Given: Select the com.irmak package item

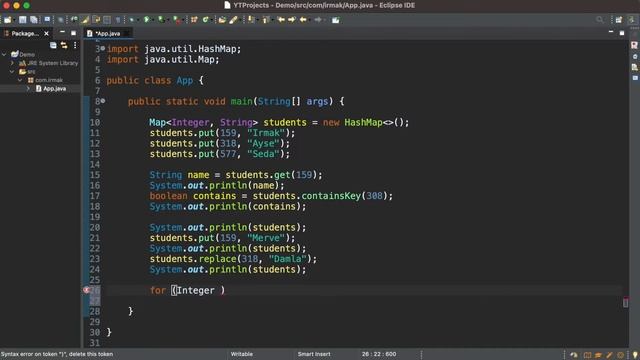Looking at the screenshot, I should (45, 80).
